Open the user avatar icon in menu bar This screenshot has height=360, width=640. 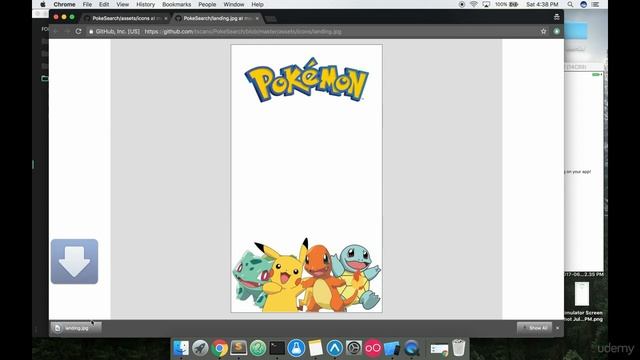pos(583,4)
